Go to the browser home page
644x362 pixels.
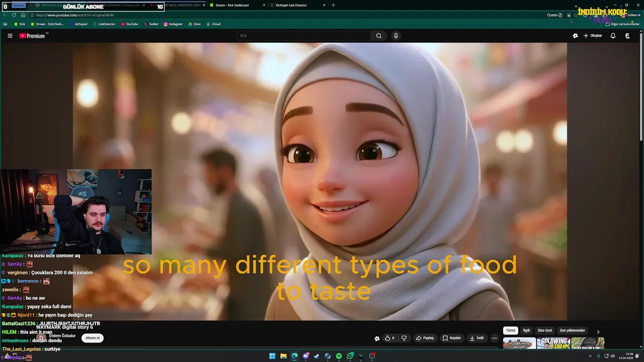click(23, 15)
